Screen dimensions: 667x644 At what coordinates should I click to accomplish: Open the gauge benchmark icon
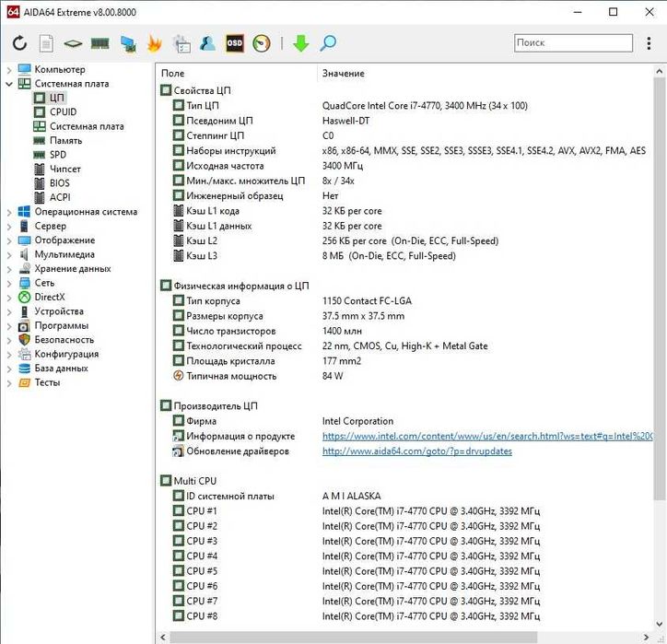pos(262,43)
